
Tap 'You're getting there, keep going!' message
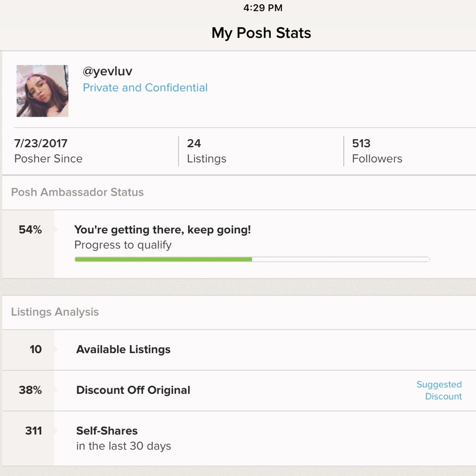162,230
